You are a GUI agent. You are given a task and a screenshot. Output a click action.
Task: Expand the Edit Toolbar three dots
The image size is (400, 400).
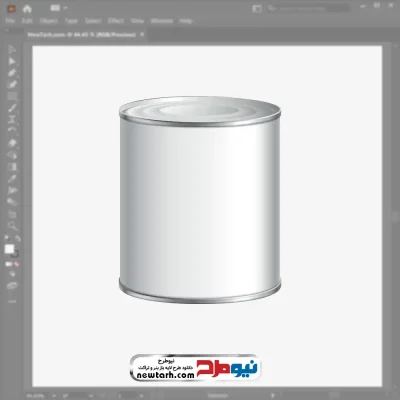pyautogui.click(x=12, y=301)
